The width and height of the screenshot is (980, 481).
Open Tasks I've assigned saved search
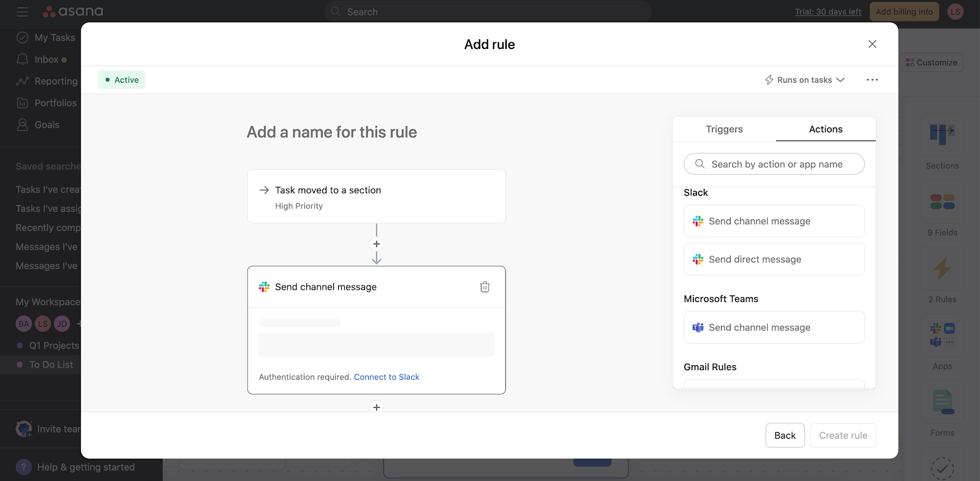point(48,208)
